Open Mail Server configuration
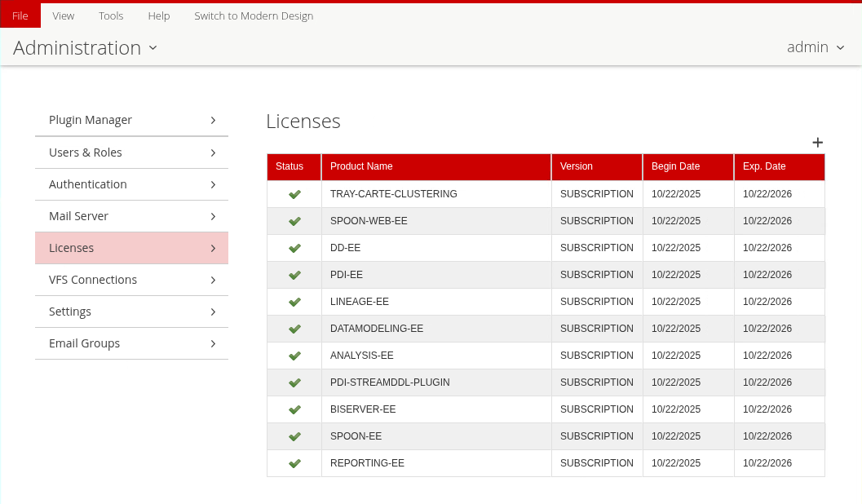Viewport: 862px width, 504px height. click(131, 216)
